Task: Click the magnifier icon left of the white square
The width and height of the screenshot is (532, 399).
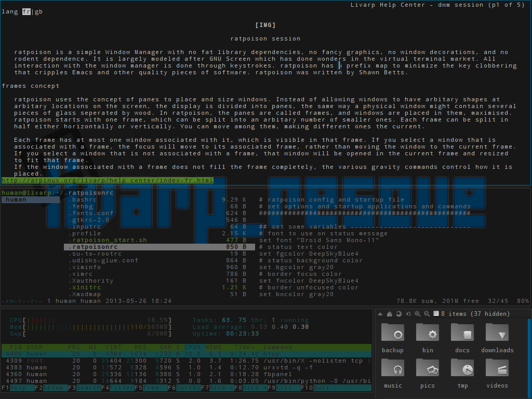Action: pyautogui.click(x=427, y=314)
